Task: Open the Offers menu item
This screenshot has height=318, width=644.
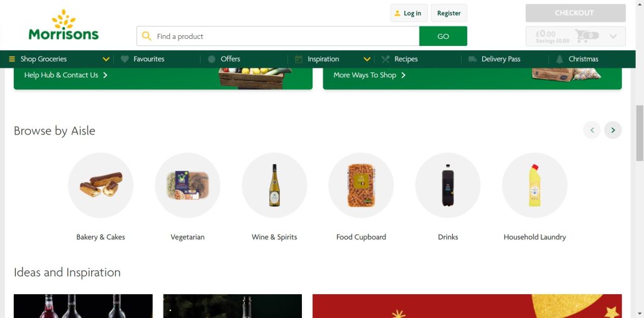Action: tap(230, 59)
